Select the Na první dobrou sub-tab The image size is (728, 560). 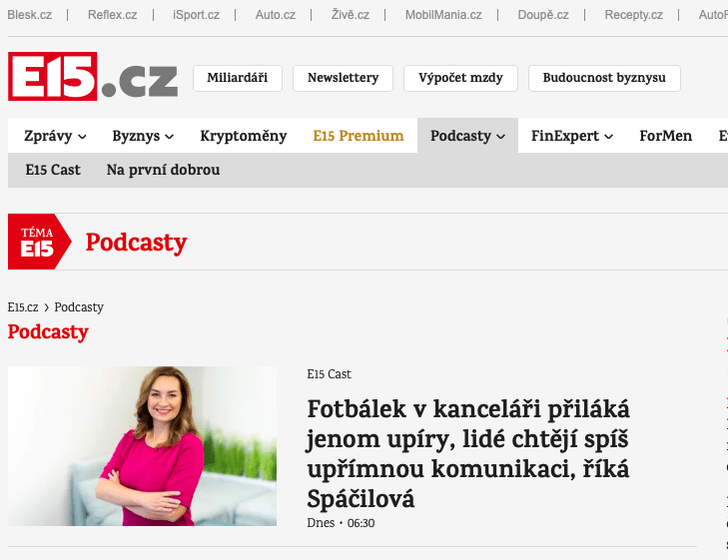[x=163, y=170]
